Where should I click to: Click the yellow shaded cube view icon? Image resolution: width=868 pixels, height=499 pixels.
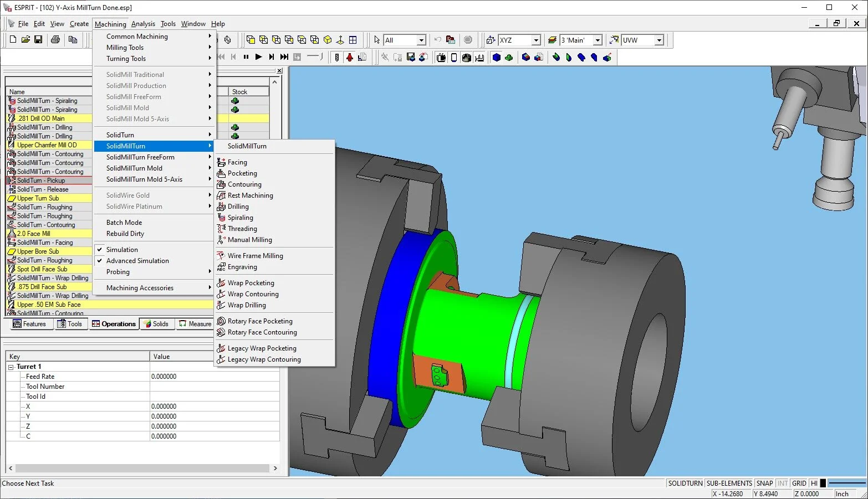tap(328, 40)
